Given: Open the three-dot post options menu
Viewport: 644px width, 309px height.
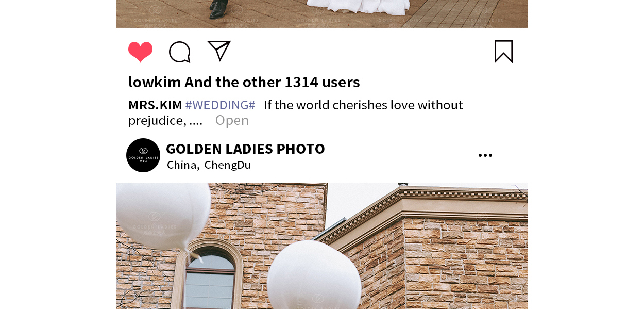Looking at the screenshot, I should [x=485, y=155].
